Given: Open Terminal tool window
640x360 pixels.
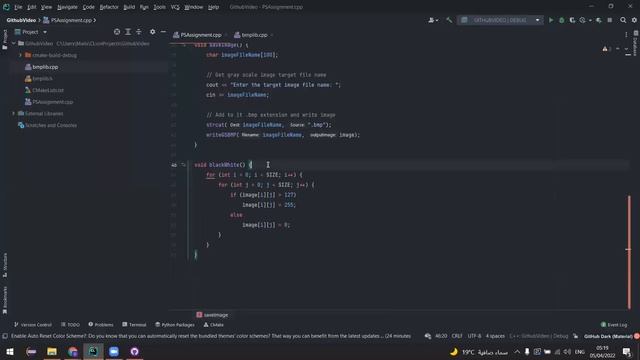Looking at the screenshot, I should [134, 325].
